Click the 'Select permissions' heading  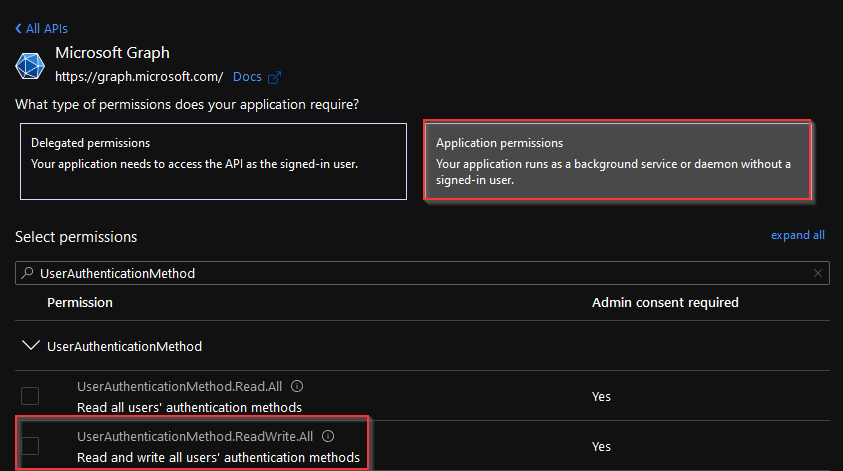click(76, 237)
